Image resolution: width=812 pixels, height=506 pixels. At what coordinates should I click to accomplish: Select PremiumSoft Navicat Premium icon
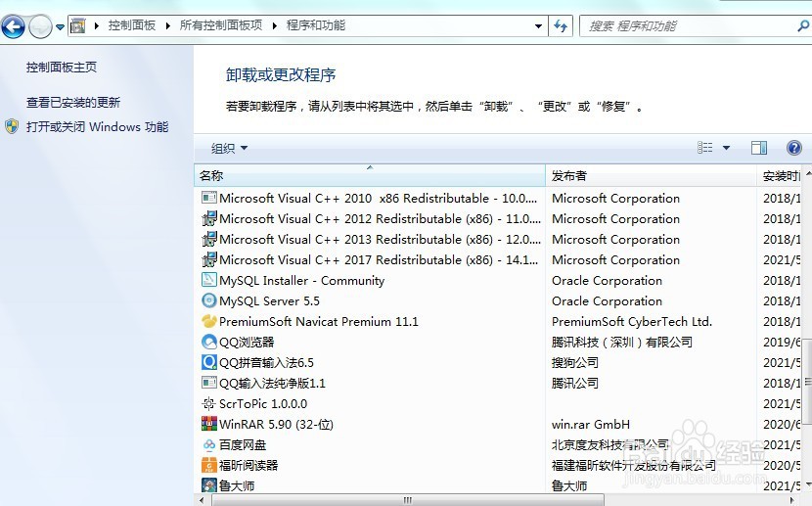tap(208, 321)
